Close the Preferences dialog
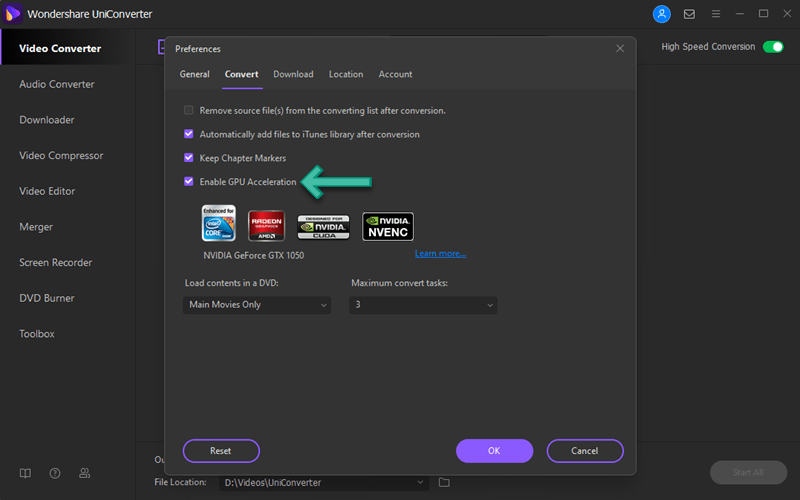Image resolution: width=800 pixels, height=500 pixels. click(620, 48)
